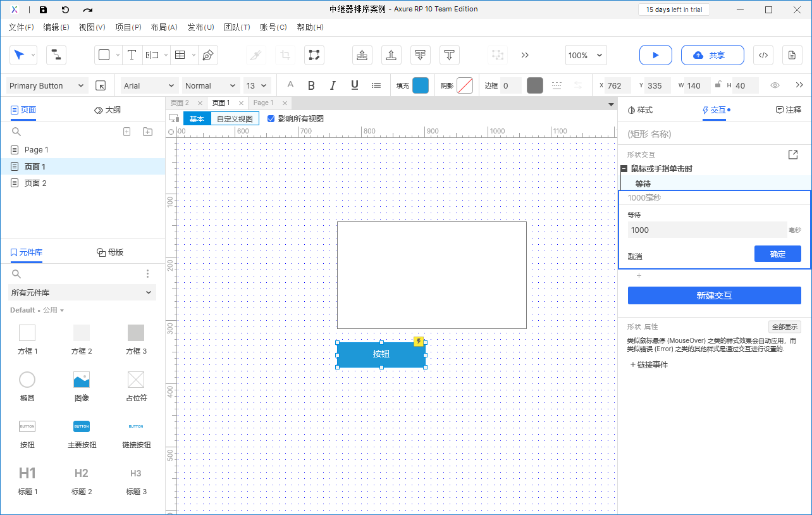Open the Arial font dropdown
Screen dimensions: 812x515
point(149,85)
